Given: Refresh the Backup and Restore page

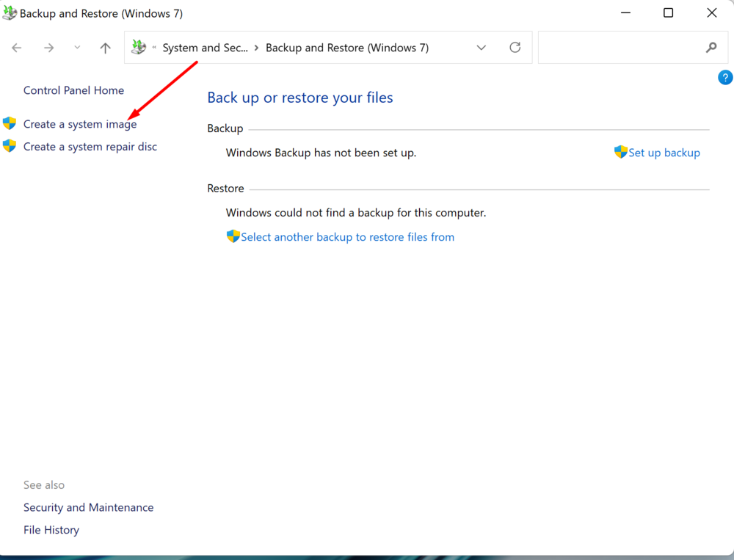Looking at the screenshot, I should point(515,48).
